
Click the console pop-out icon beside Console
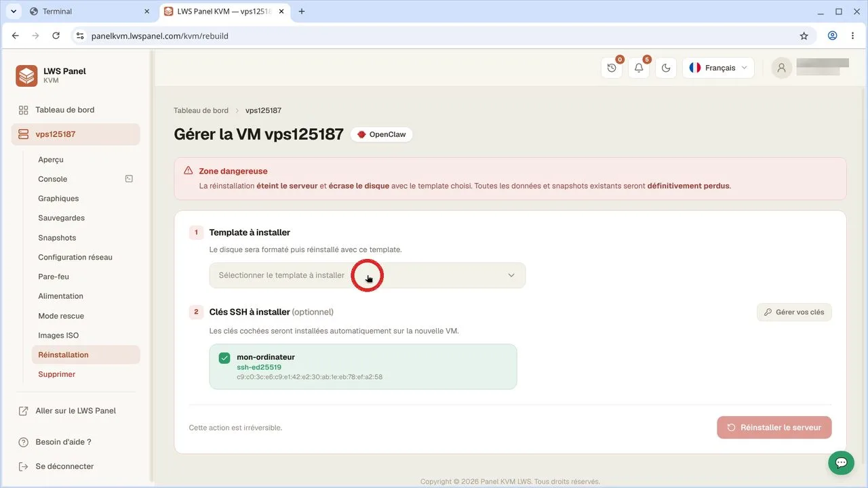point(129,179)
